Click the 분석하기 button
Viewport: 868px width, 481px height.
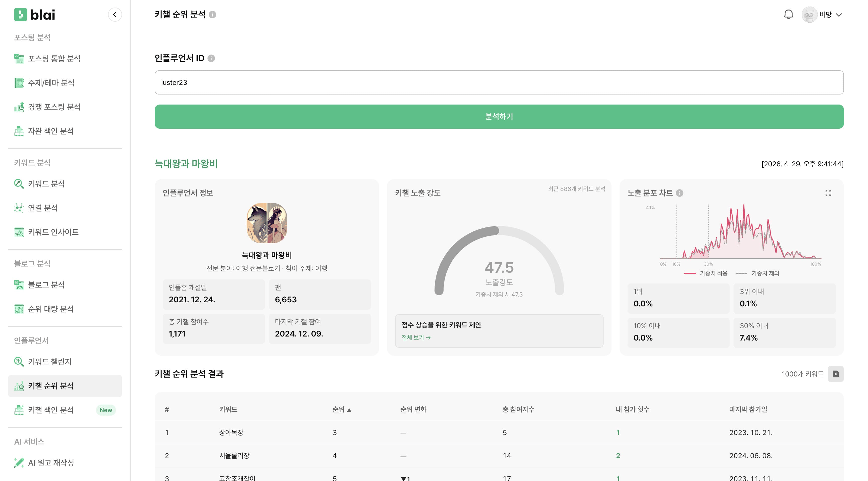point(499,117)
